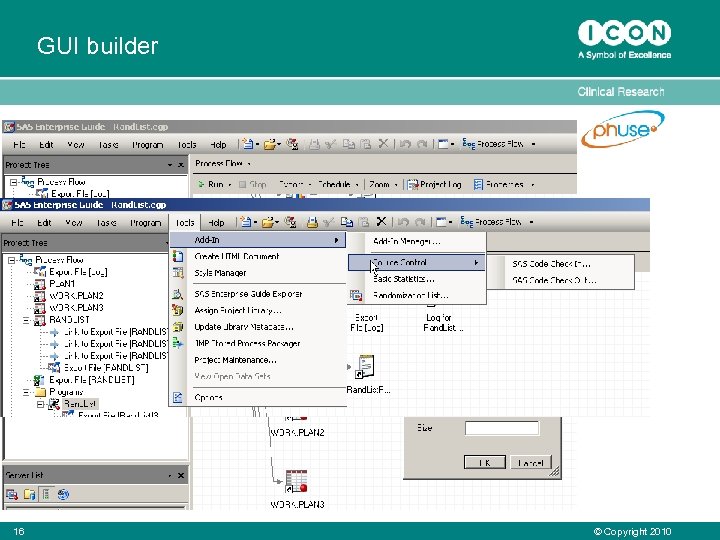The width and height of the screenshot is (720, 540).
Task: Click the SAS Enterprise Guide Explorer icon in the menu
Action: [178, 294]
